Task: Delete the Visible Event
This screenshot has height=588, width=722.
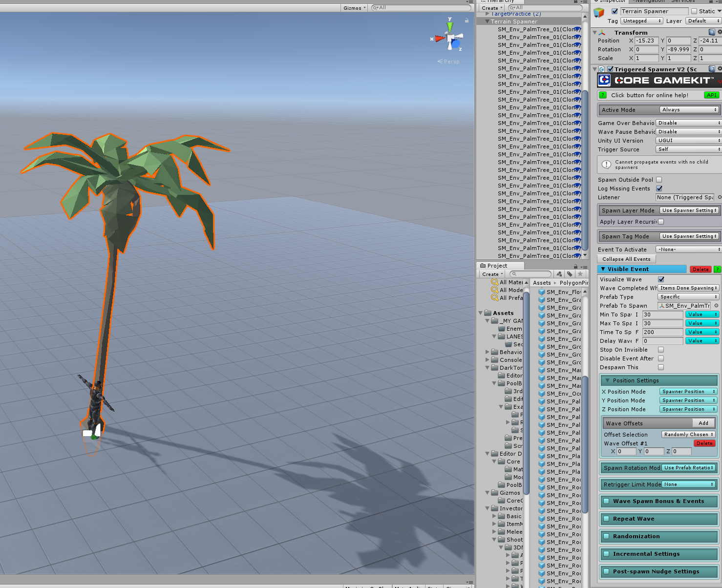Action: click(701, 269)
